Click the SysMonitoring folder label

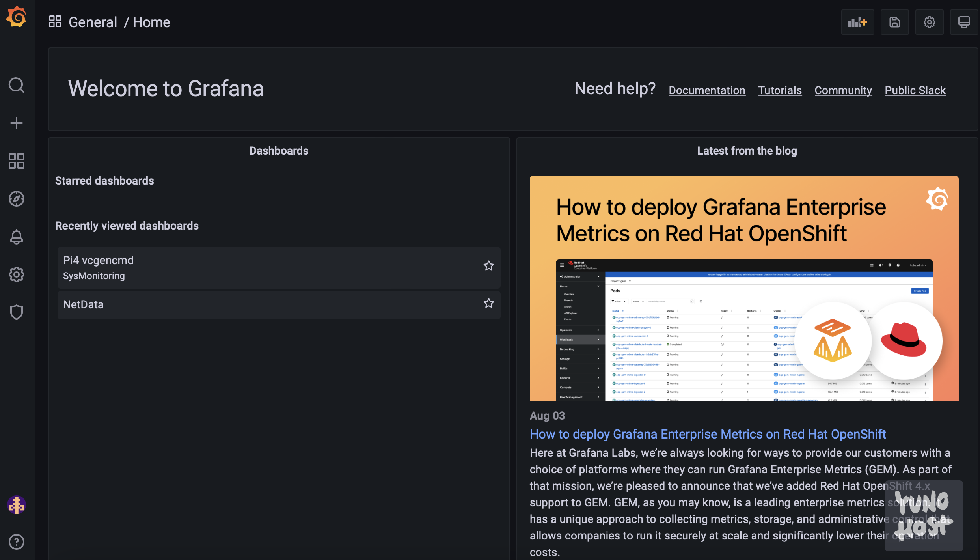click(94, 276)
